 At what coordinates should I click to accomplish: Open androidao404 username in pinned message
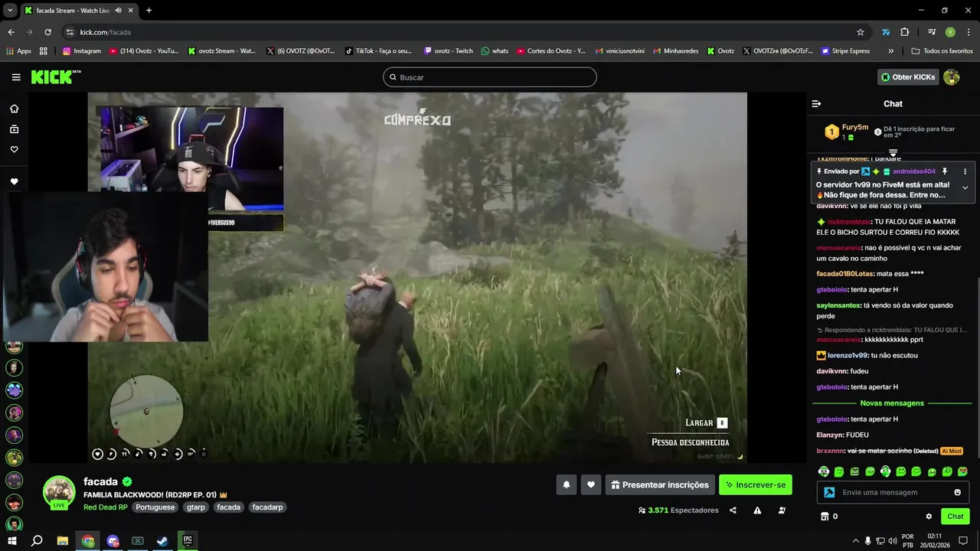(x=914, y=171)
